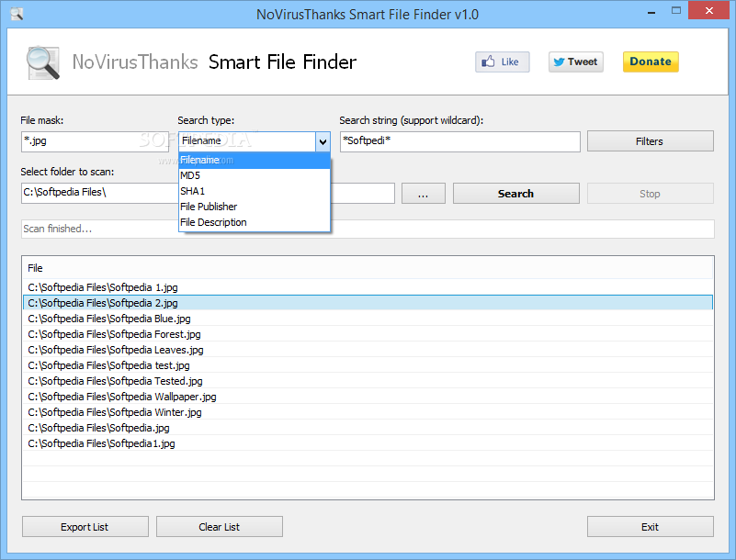Minimize the Smart File Finder window
736x560 pixels.
pyautogui.click(x=651, y=12)
